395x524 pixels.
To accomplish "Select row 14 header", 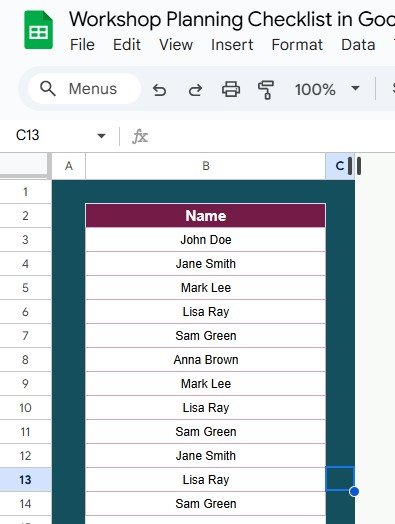I will pos(25,504).
